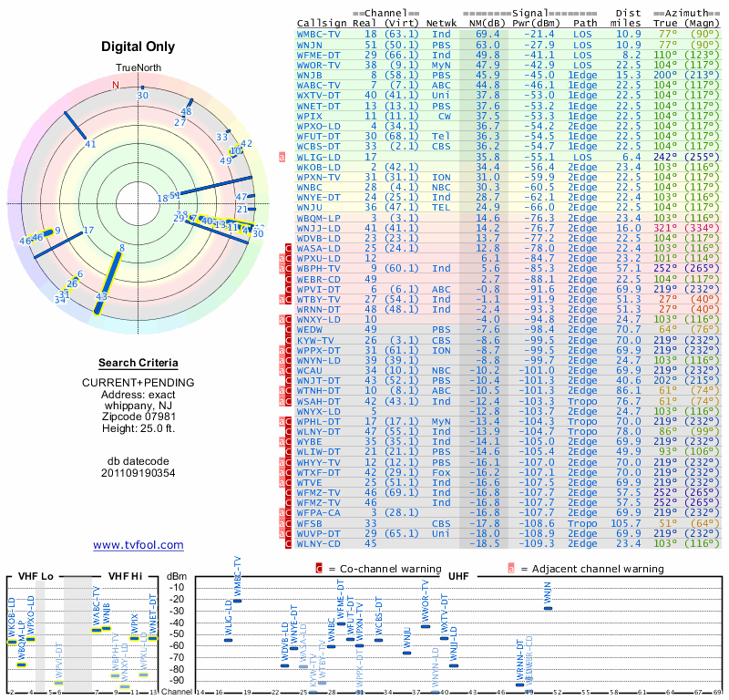
Task: Click the Search Criteria heading
Action: (x=139, y=363)
